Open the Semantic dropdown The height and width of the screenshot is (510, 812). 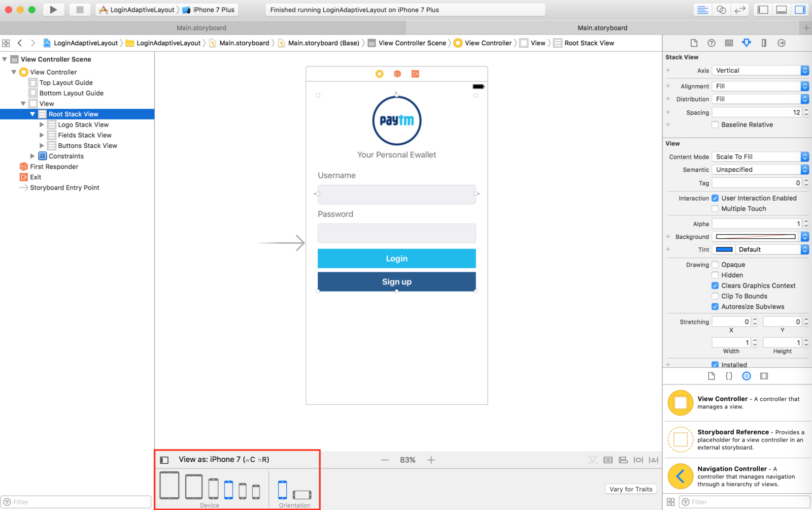pyautogui.click(x=760, y=170)
